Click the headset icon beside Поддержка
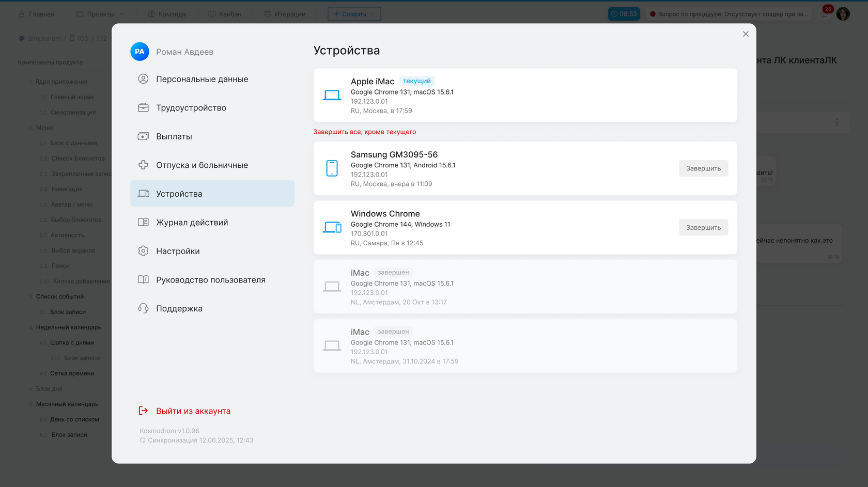This screenshot has width=868, height=487. tap(143, 308)
